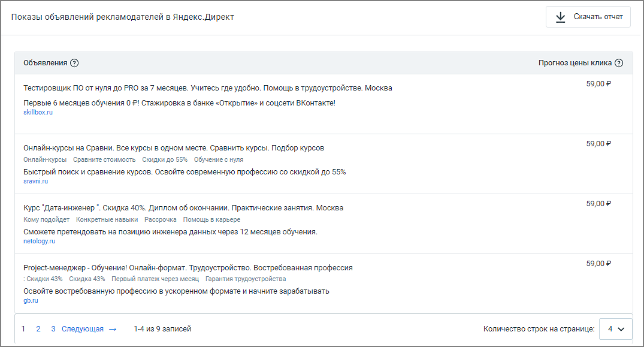644x347 pixels.
Task: Open help icon next to Объявления header
Action: (x=74, y=63)
